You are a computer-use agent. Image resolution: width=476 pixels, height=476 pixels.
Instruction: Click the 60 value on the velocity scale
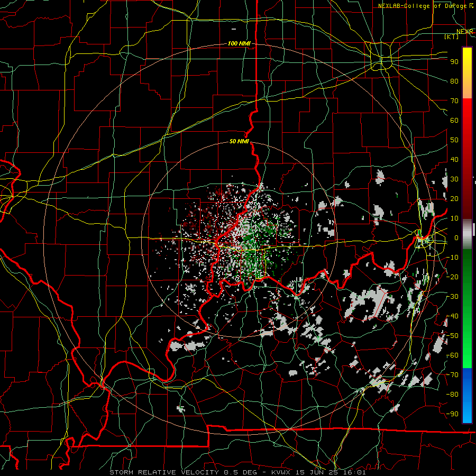[x=454, y=121]
